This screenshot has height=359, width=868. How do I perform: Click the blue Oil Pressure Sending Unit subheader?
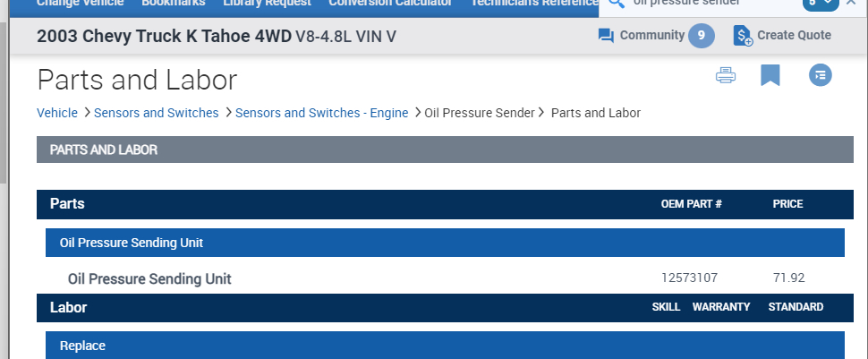coord(445,243)
